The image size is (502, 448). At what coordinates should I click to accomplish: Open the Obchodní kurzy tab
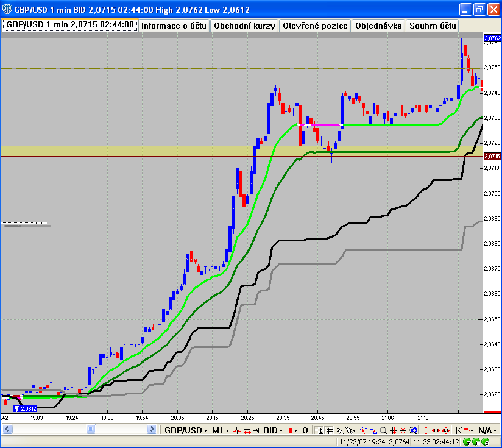(244, 26)
